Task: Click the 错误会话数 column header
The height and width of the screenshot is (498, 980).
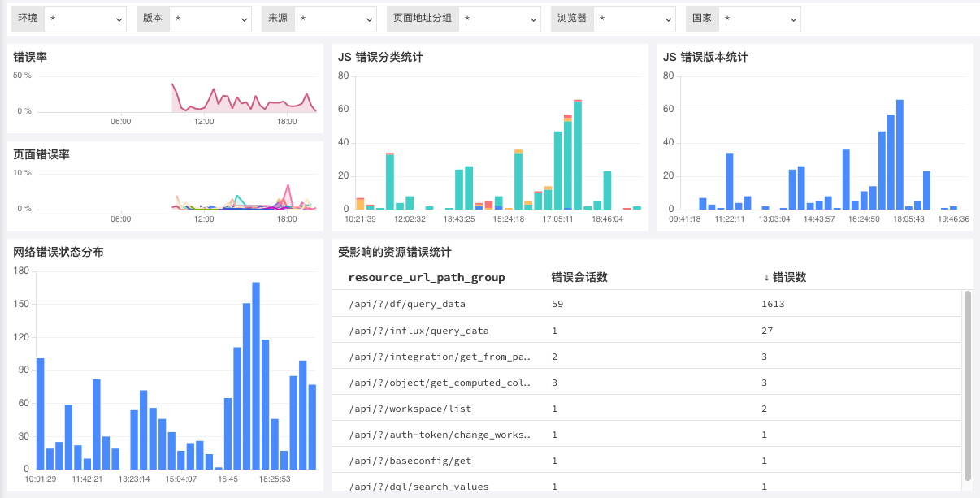Action: click(x=579, y=278)
